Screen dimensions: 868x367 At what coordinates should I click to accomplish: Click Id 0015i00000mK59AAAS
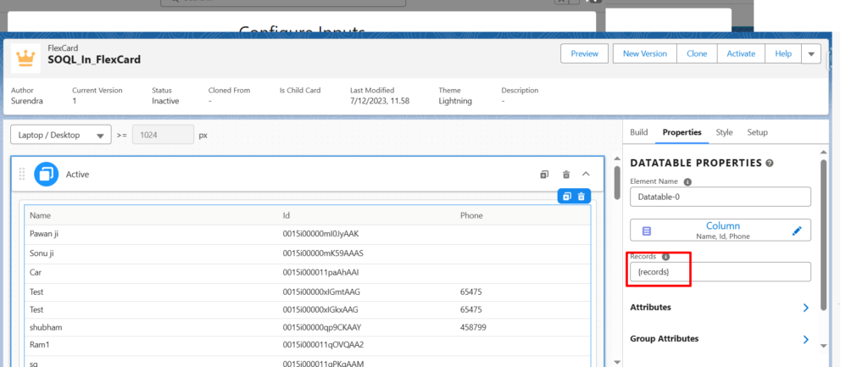coord(323,253)
